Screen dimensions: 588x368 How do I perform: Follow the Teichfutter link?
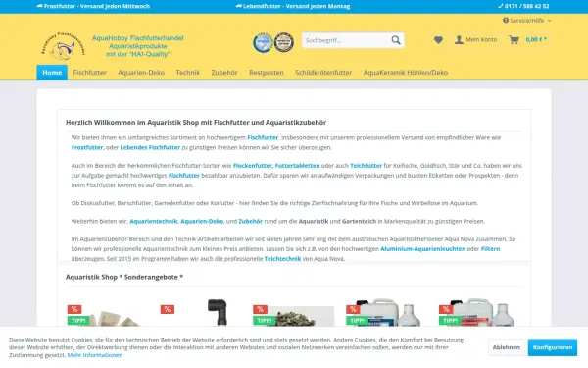[x=366, y=166]
